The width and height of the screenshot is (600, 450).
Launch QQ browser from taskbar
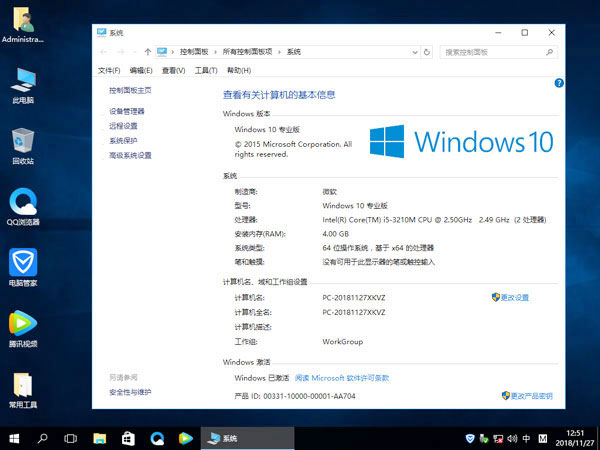[157, 438]
